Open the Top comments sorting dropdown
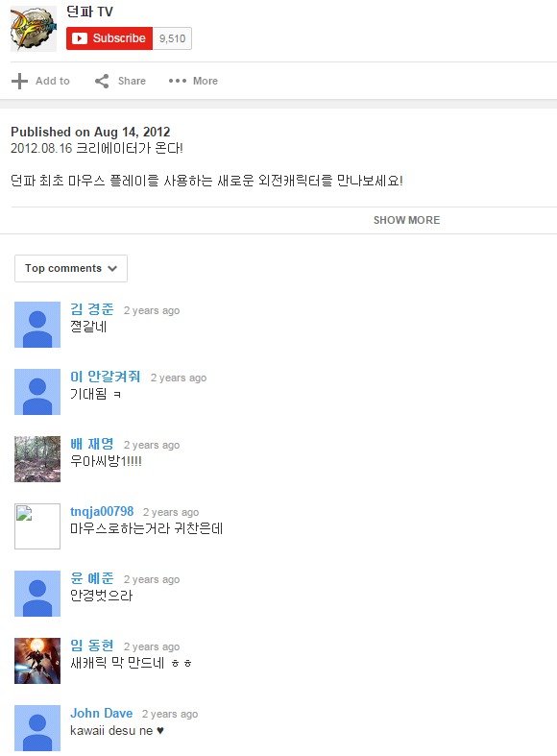The height and width of the screenshot is (756, 557). 71,269
